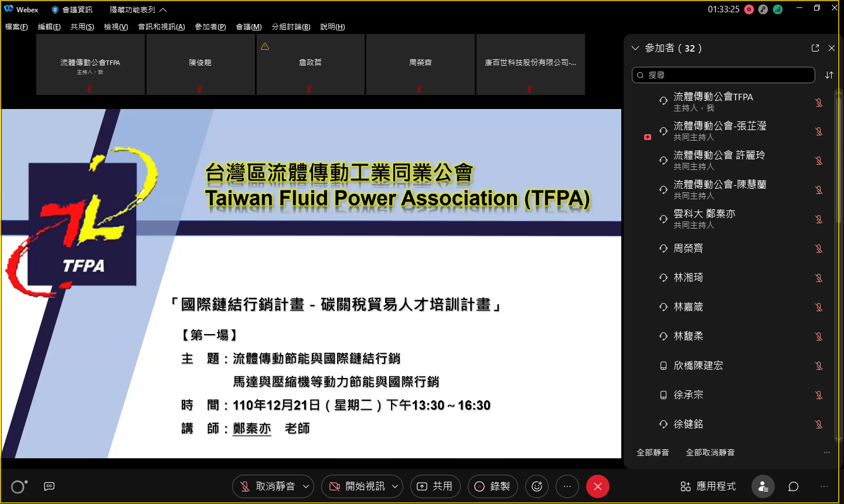
Task: Click 開始視訊 start video button
Action: [x=356, y=486]
